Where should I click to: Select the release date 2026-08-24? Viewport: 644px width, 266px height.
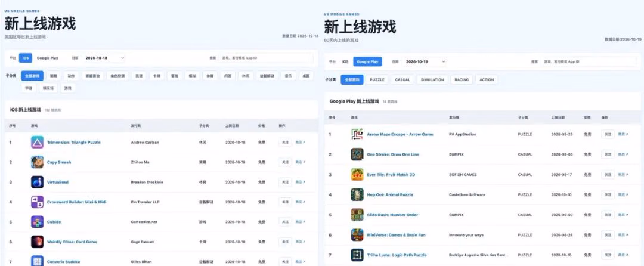tap(562, 235)
